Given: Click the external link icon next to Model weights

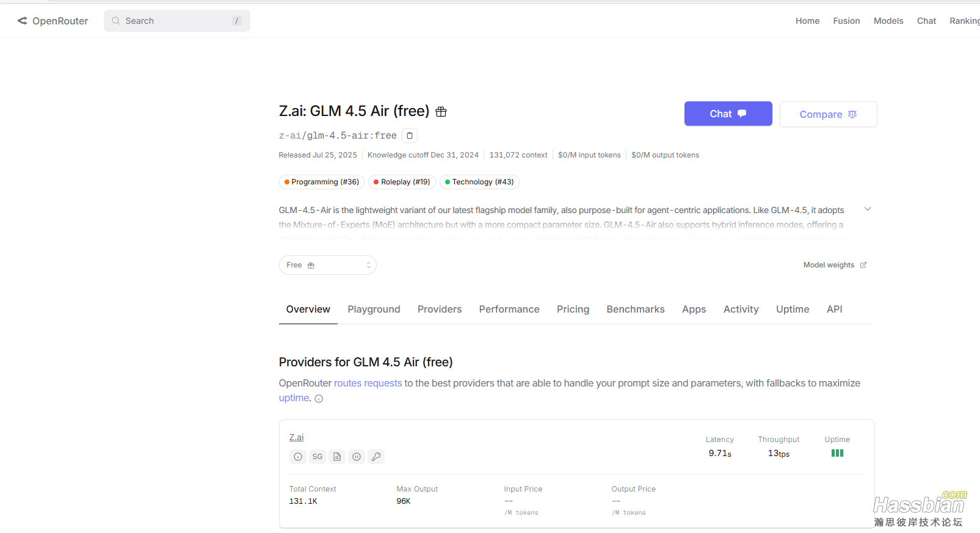Looking at the screenshot, I should (863, 265).
